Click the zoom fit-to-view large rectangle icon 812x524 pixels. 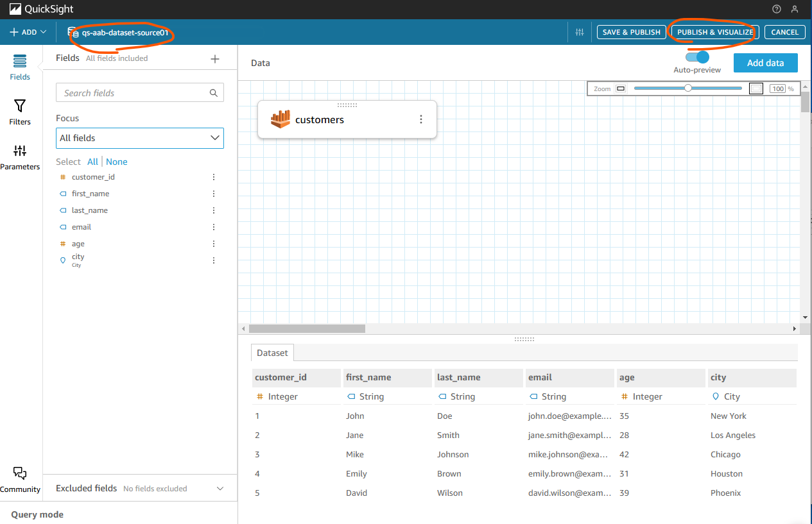[756, 89]
